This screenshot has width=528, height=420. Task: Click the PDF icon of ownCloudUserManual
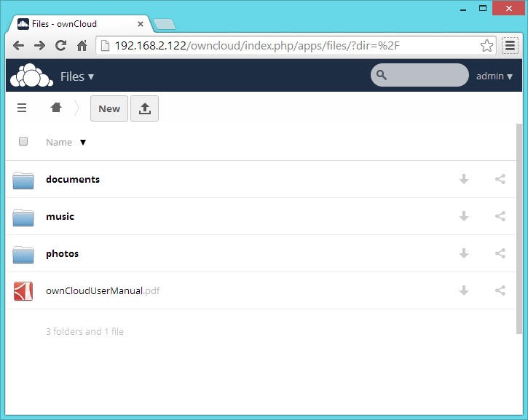click(23, 290)
